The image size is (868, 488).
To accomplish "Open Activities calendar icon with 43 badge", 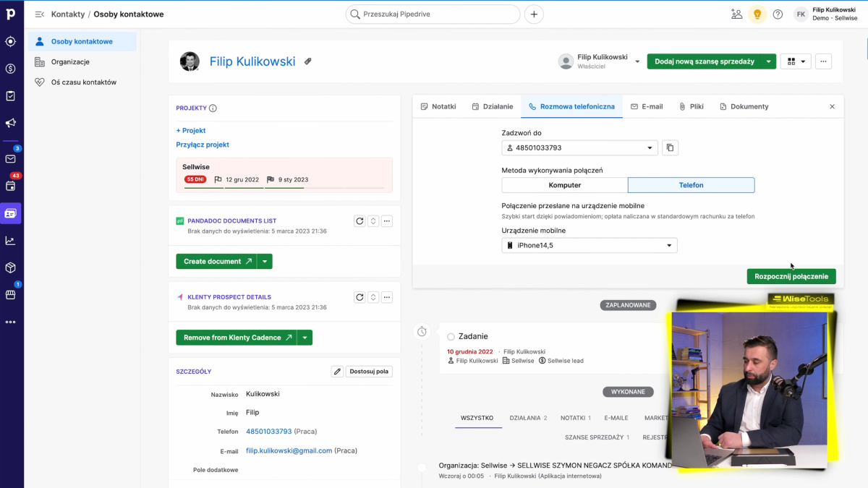I will (11, 187).
